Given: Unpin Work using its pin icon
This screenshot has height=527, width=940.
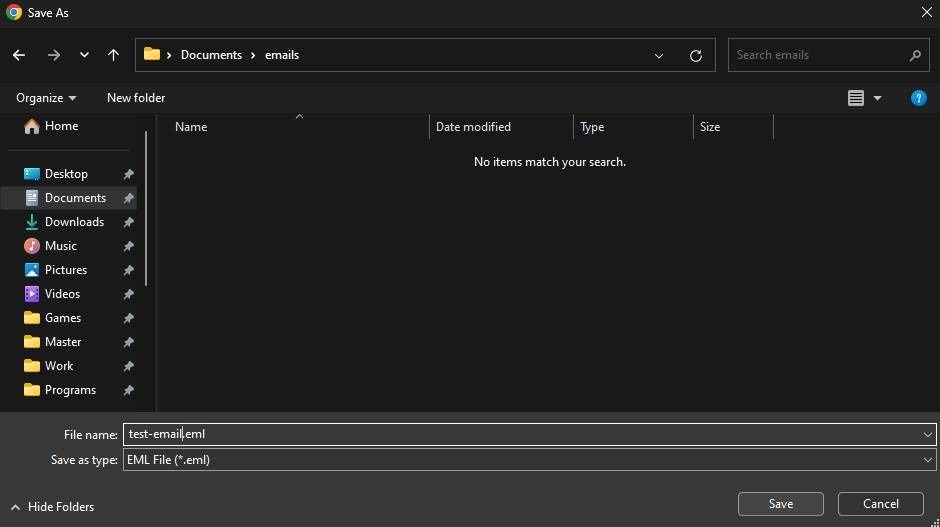Looking at the screenshot, I should pyautogui.click(x=128, y=366).
